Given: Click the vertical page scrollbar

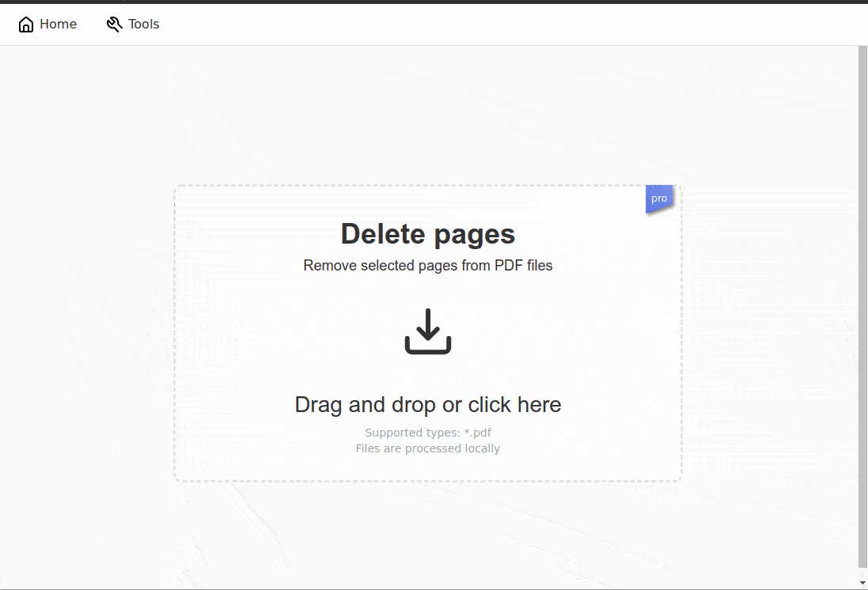Looking at the screenshot, I should 862,307.
